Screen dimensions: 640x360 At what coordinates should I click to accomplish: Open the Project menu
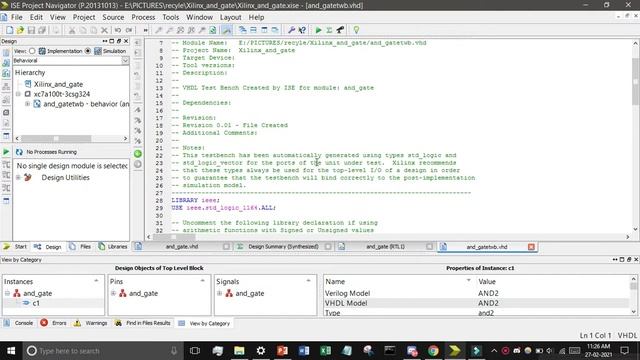84,17
